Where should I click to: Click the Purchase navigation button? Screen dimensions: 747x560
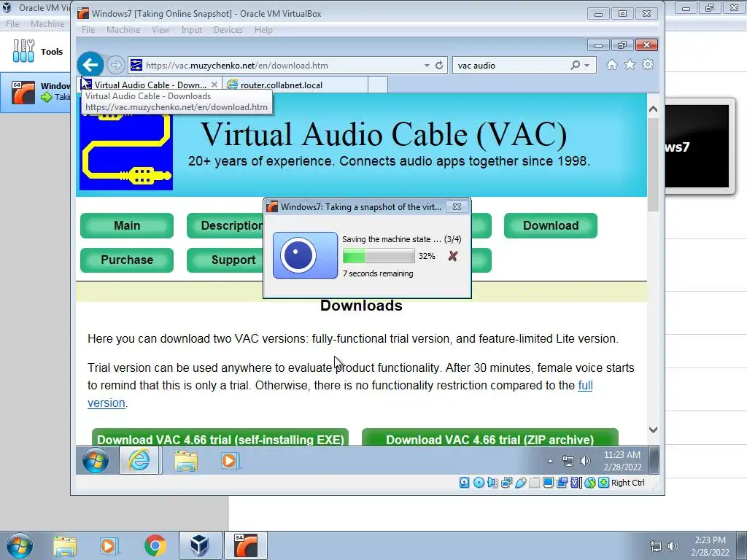click(x=127, y=260)
